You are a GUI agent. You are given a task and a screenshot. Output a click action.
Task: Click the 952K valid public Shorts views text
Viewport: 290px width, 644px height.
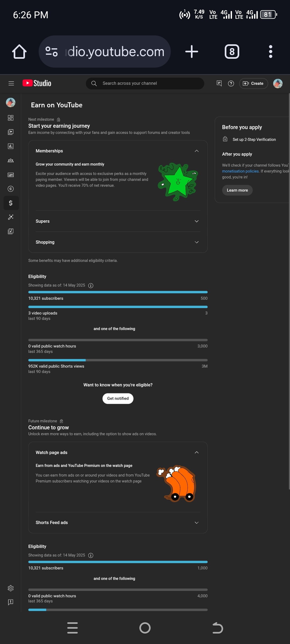56,366
